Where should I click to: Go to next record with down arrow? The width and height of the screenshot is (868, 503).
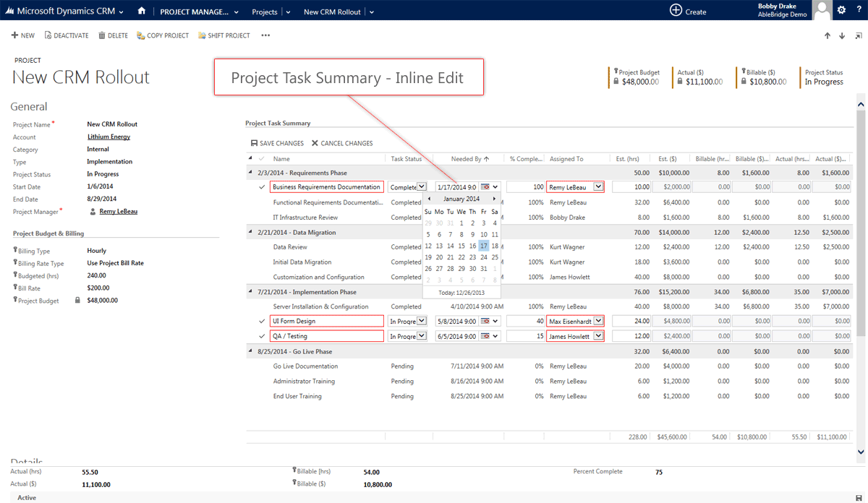(842, 35)
